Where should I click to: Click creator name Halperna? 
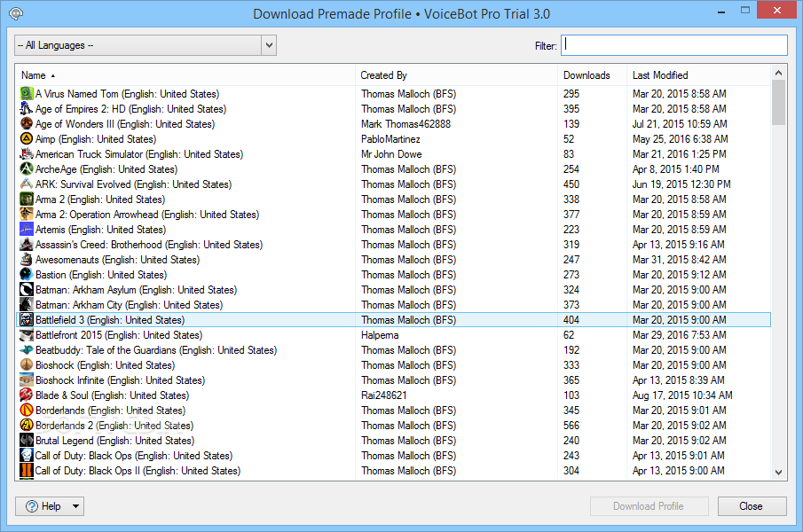pyautogui.click(x=380, y=335)
